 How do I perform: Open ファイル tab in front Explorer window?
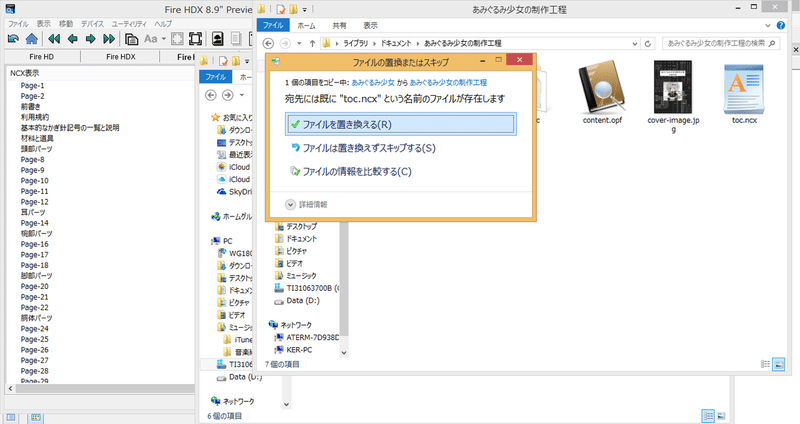(x=273, y=26)
